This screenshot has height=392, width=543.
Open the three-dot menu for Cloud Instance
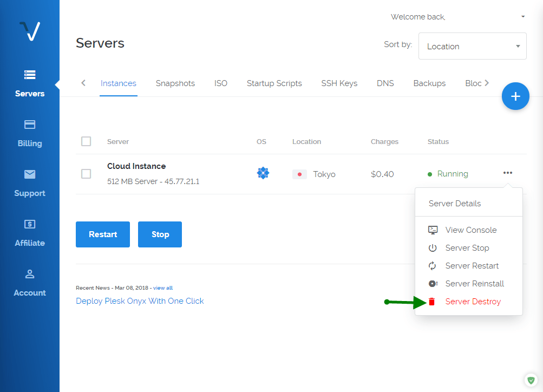coord(508,173)
